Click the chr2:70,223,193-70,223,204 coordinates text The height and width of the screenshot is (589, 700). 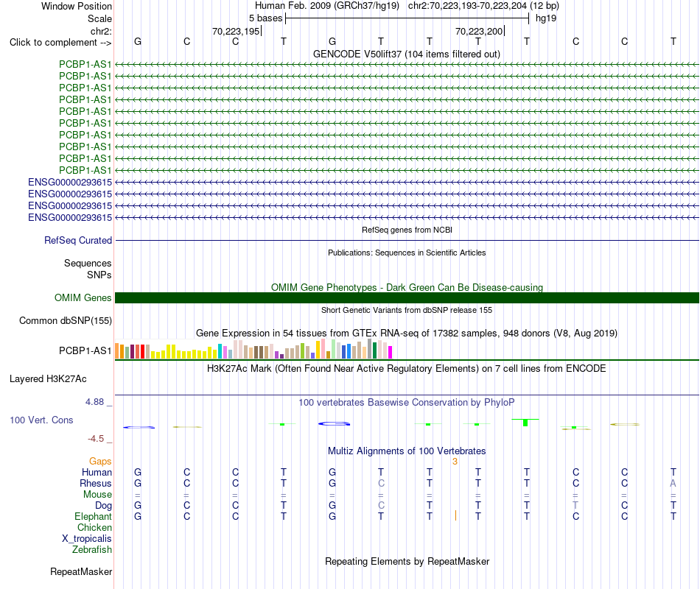tap(483, 6)
